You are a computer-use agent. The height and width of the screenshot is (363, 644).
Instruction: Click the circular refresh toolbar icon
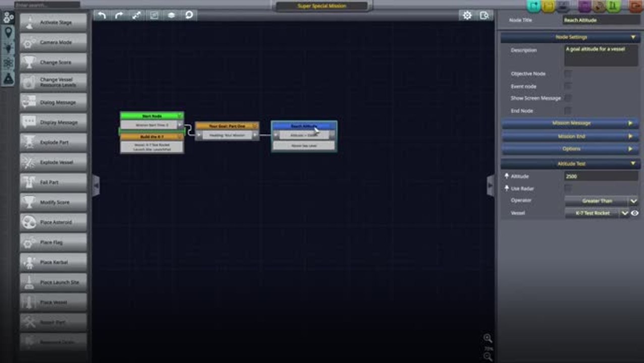pos(189,15)
